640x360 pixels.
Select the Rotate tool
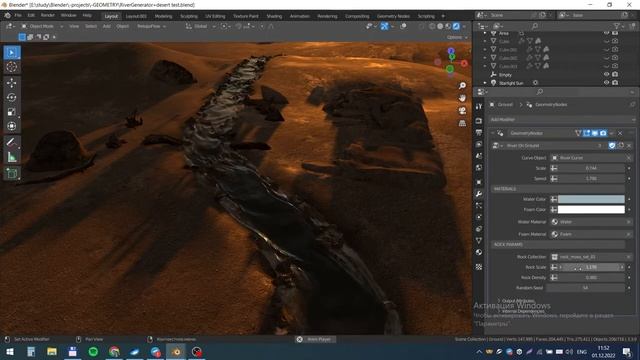pyautogui.click(x=12, y=97)
